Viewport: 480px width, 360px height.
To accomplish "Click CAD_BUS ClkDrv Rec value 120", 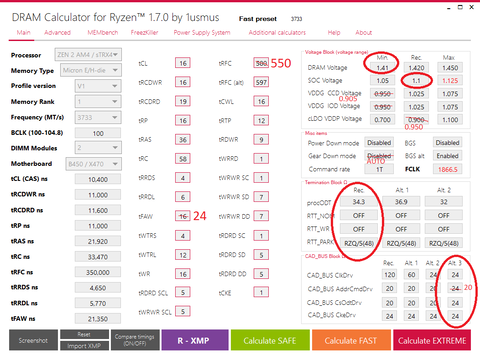I will coord(389,275).
